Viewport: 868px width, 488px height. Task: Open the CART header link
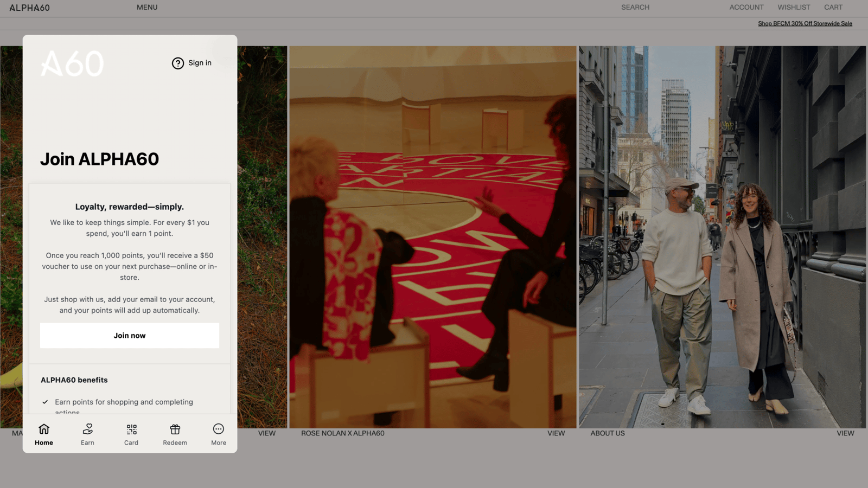833,8
